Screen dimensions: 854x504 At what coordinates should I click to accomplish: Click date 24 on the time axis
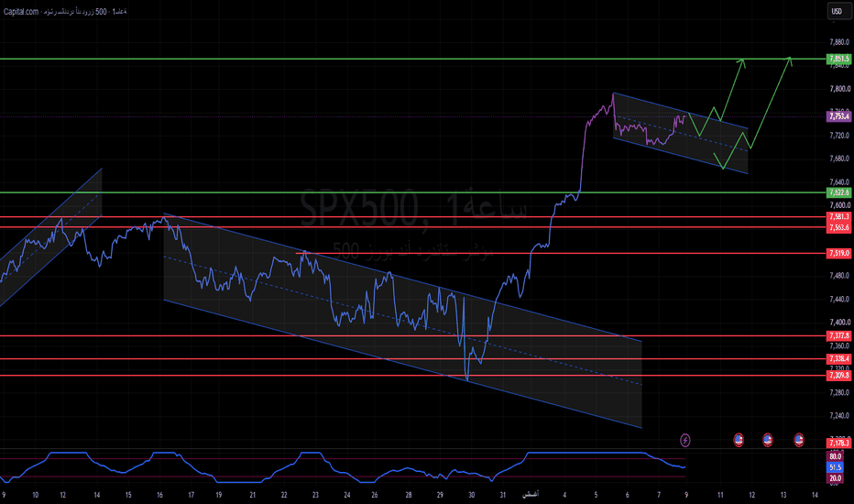347,495
